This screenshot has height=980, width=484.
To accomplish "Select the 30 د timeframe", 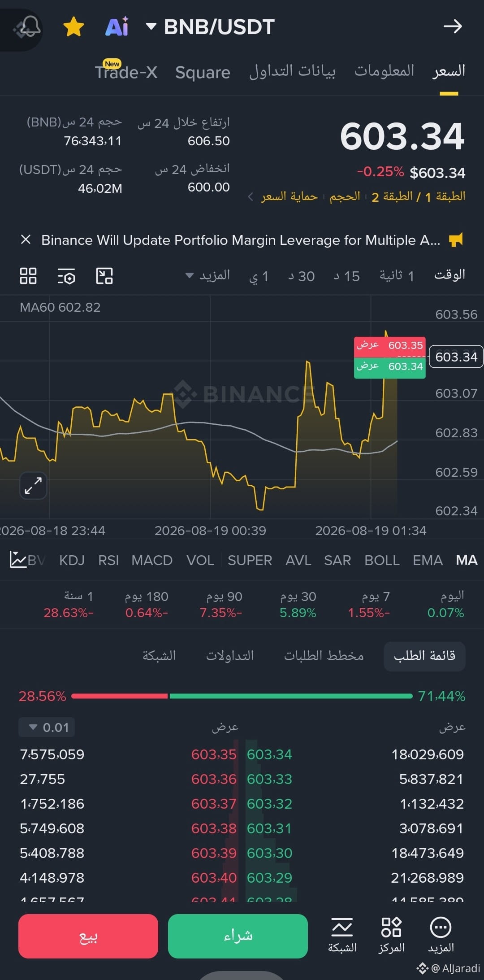I will click(301, 276).
